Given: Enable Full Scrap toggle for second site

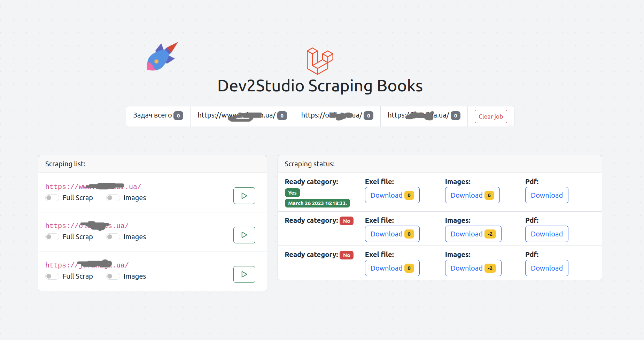Looking at the screenshot, I should pos(52,237).
